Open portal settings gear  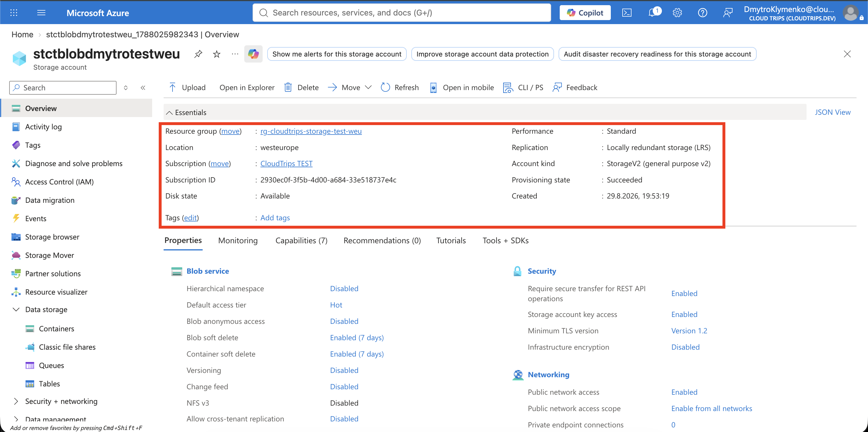(677, 13)
